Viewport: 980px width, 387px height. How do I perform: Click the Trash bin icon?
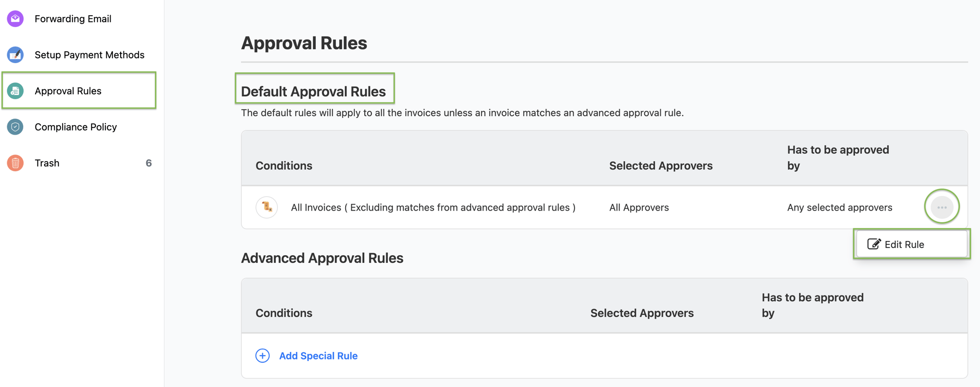point(15,163)
